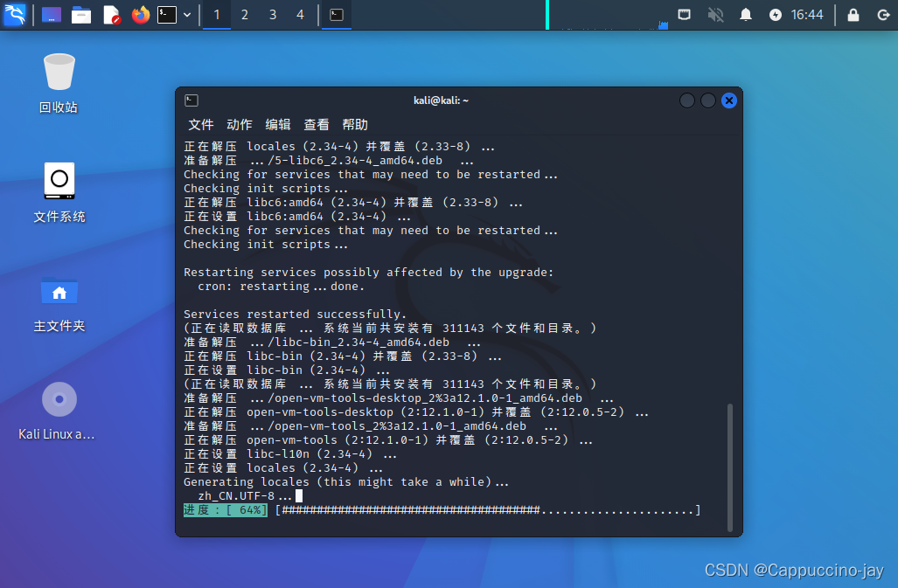Click the 64% progress indicator

click(x=225, y=509)
